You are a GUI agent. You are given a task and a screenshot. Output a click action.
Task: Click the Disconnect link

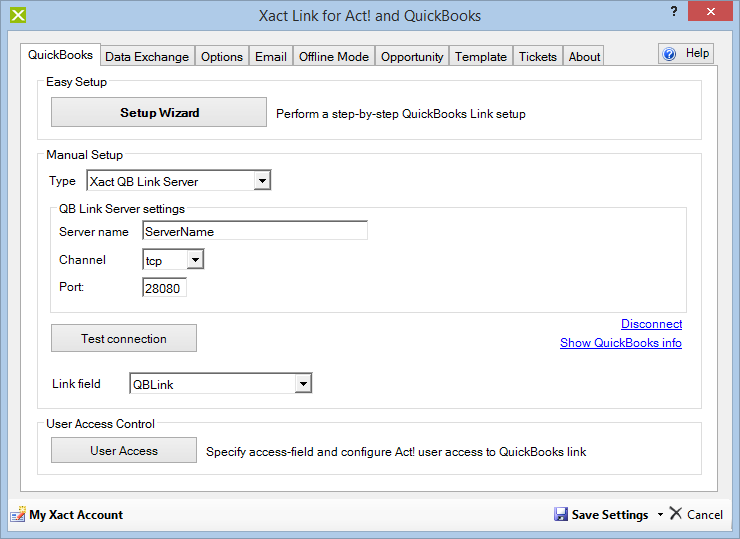point(651,324)
